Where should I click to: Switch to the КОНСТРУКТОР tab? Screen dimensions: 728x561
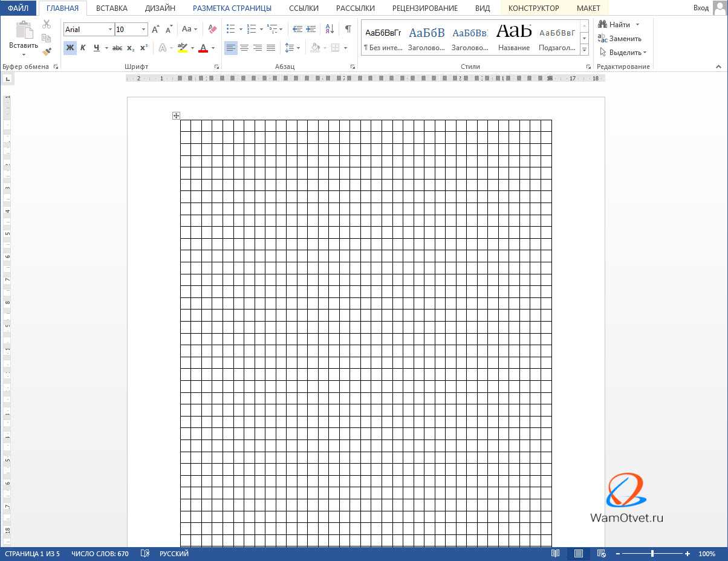tap(533, 8)
